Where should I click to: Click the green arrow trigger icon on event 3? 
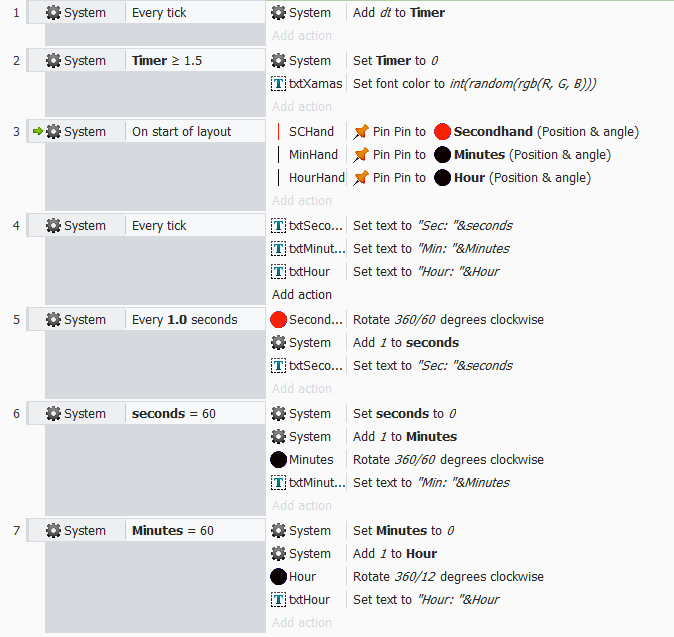tap(38, 131)
